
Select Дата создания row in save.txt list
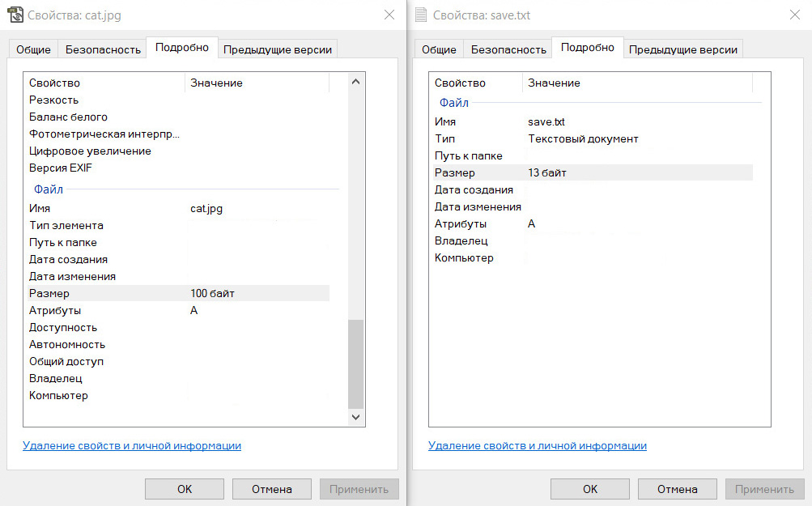(593, 190)
